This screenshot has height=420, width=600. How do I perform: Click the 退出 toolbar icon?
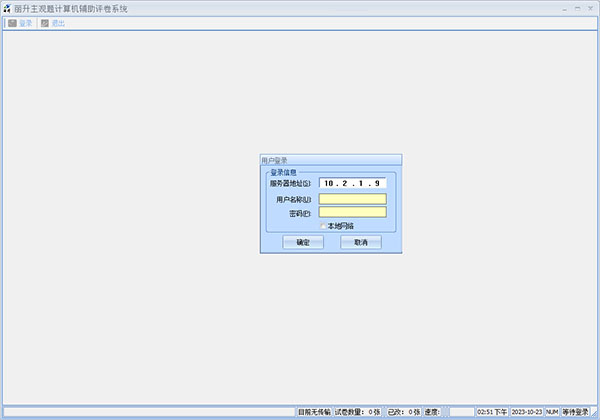45,23
